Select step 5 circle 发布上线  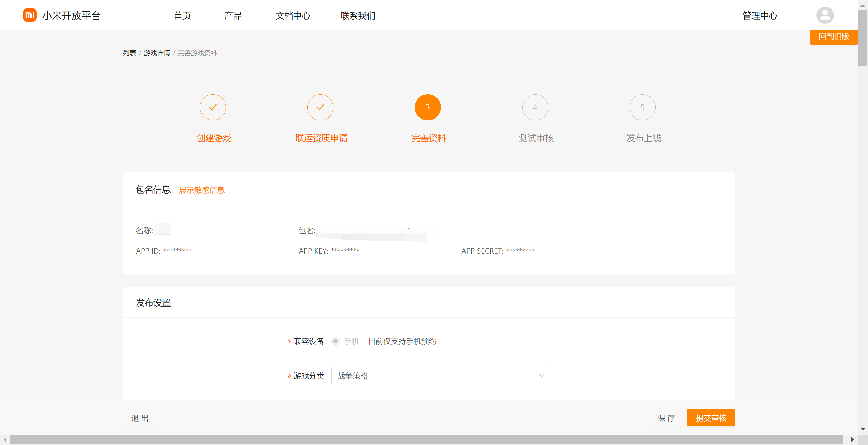(x=642, y=107)
